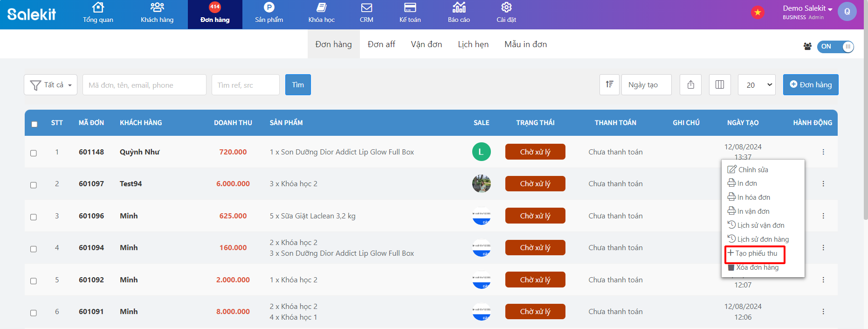Open the 20 rows-per-page dropdown
This screenshot has height=329, width=868.
tap(757, 85)
